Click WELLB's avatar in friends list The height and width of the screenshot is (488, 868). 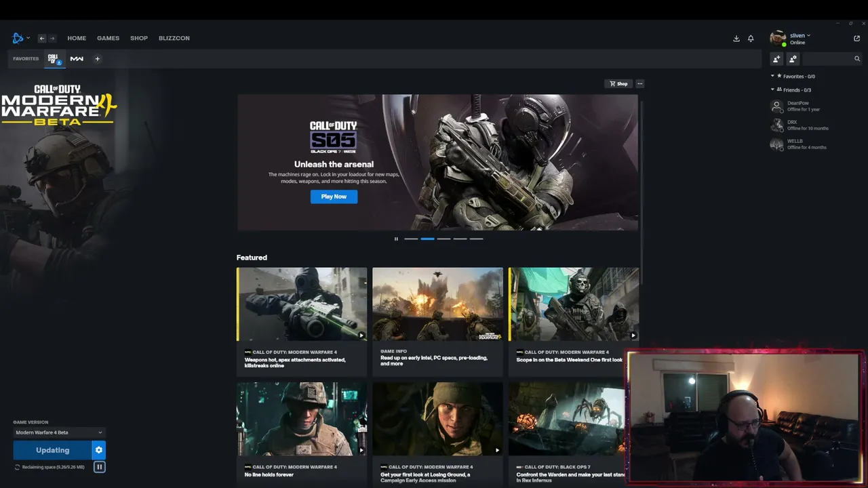click(777, 144)
